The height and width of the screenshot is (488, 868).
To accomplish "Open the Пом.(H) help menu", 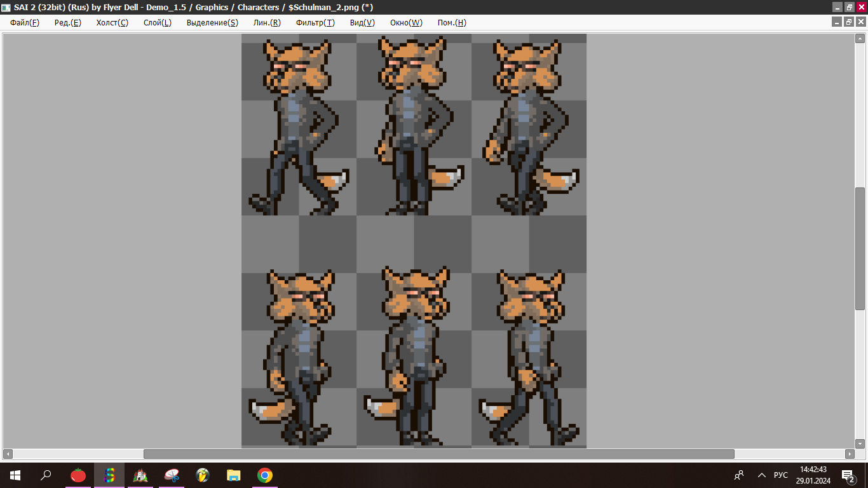I will pyautogui.click(x=452, y=22).
